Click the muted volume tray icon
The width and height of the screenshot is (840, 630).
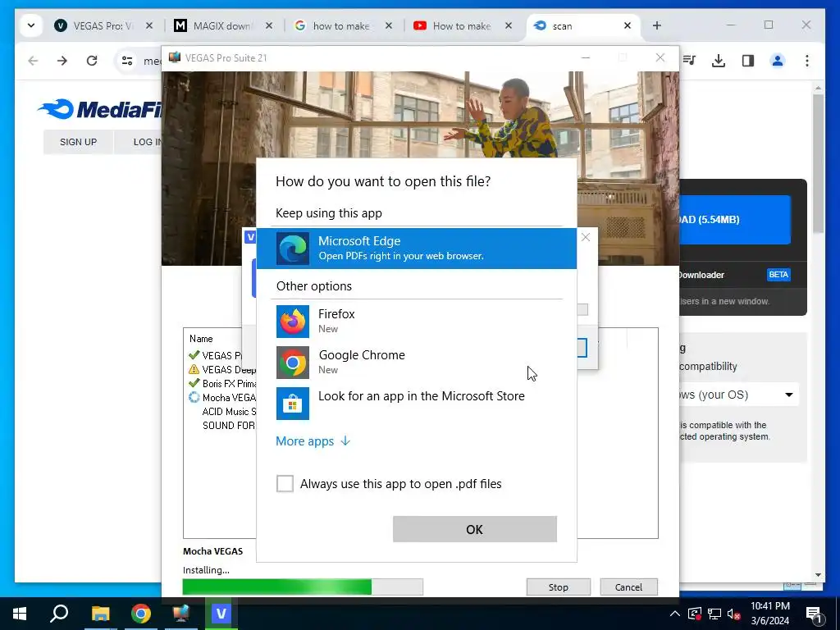(x=734, y=614)
